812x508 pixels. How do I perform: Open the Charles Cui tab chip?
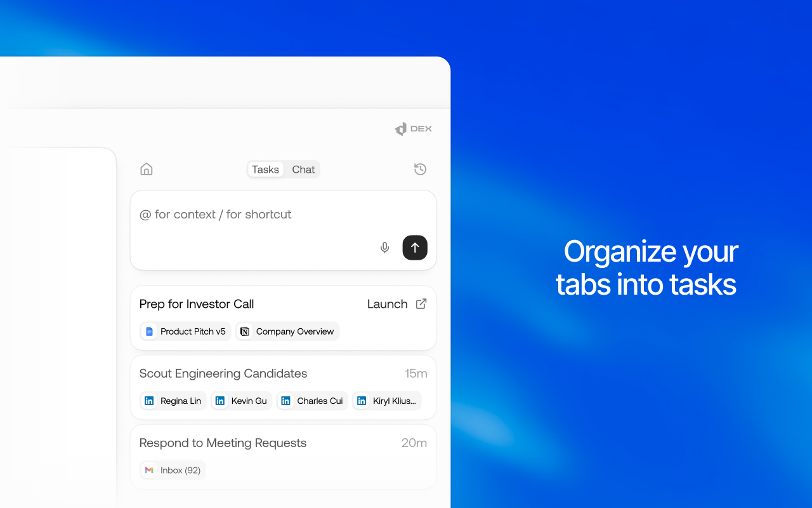pos(312,401)
